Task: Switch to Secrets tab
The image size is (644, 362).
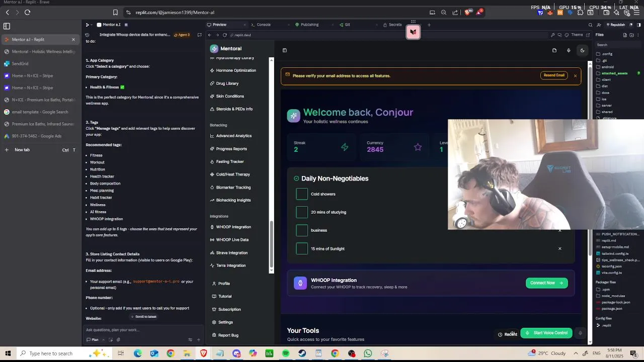Action: [392, 25]
